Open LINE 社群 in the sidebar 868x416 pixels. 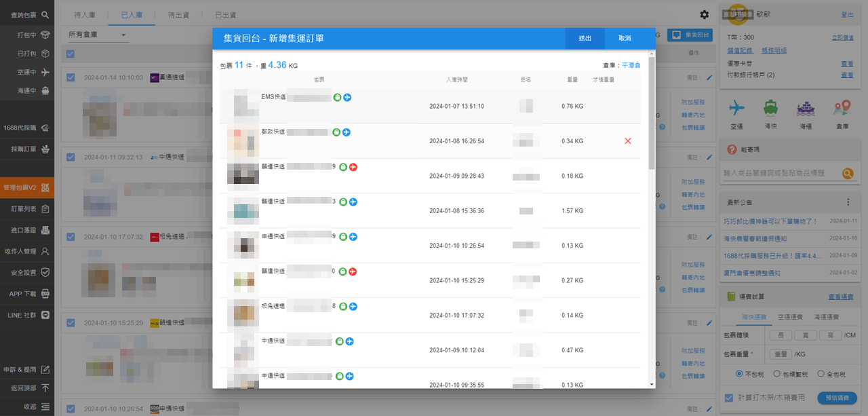coord(27,315)
